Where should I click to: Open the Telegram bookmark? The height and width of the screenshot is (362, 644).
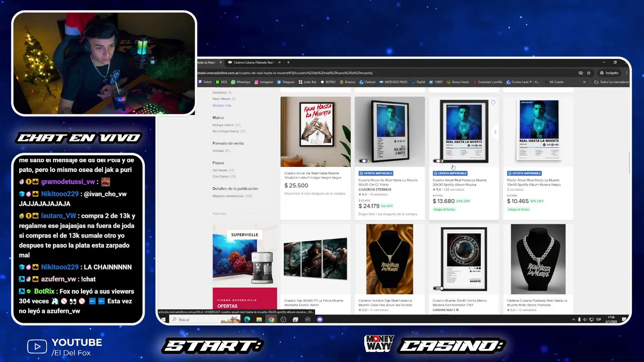[x=285, y=82]
